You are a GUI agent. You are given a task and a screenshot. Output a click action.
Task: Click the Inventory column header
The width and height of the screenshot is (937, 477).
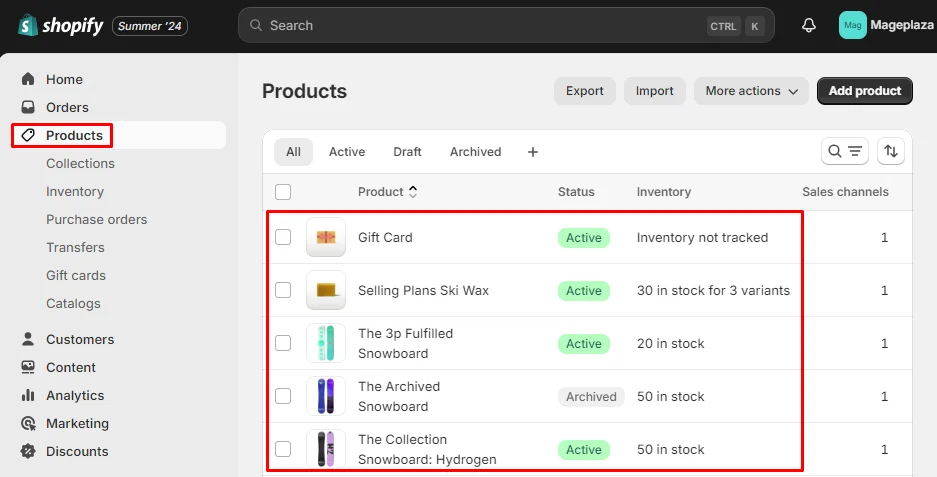coord(663,192)
